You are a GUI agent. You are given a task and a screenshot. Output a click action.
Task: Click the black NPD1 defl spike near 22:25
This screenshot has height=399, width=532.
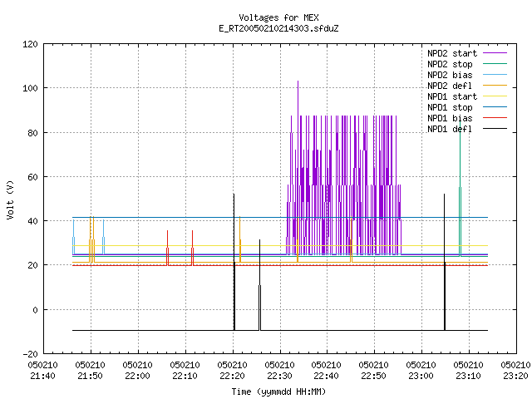259,285
